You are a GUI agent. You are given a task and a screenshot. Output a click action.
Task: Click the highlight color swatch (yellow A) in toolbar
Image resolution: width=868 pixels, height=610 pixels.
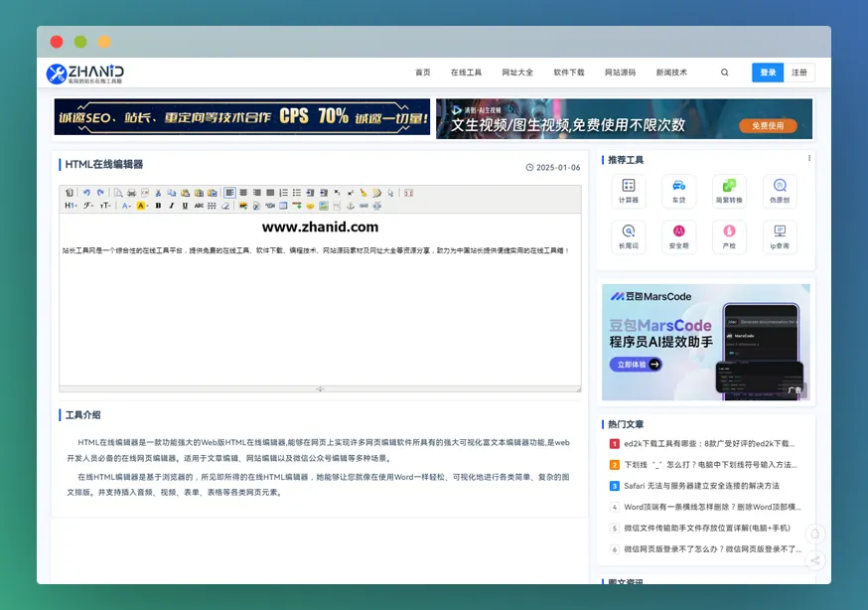pyautogui.click(x=143, y=205)
